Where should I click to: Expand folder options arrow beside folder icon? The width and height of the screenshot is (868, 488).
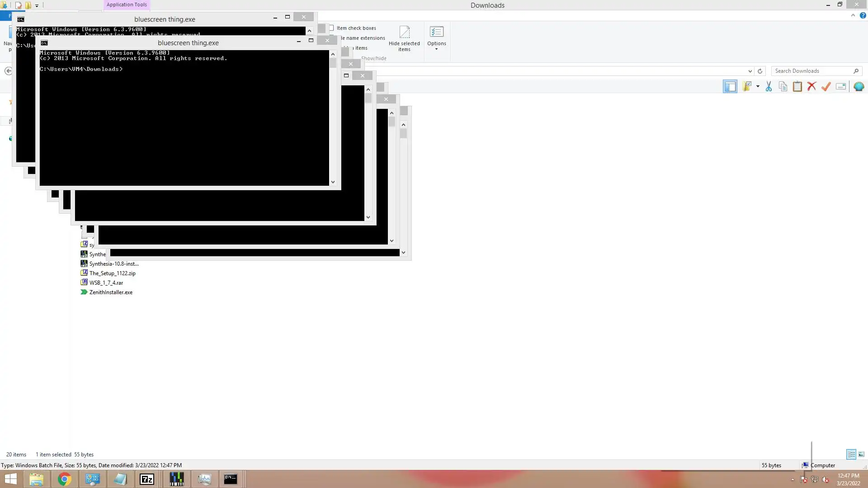758,86
